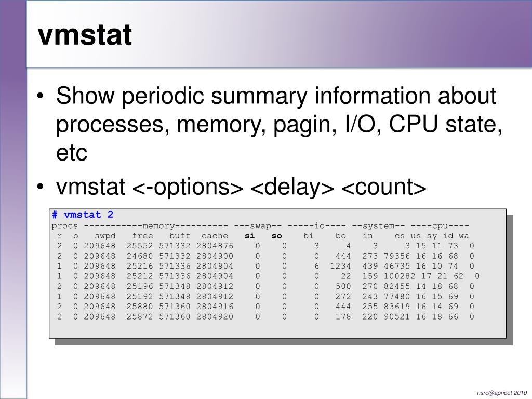
Task: Click the 'free' column header
Action: pos(142,236)
